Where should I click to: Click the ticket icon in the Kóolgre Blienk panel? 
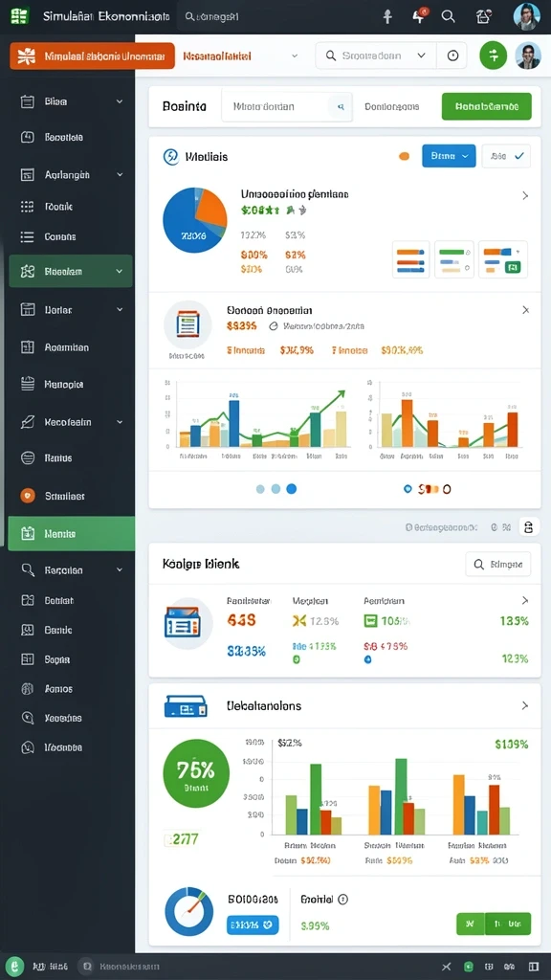(x=183, y=622)
